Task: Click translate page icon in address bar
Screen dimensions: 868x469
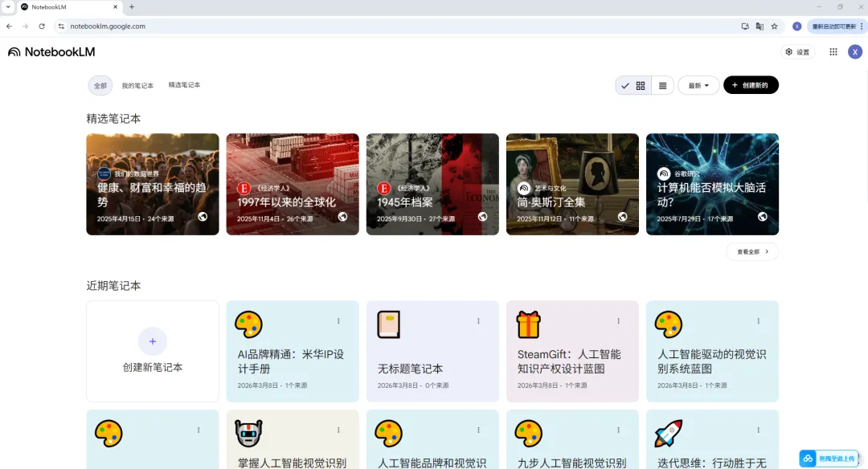Action: tap(759, 26)
